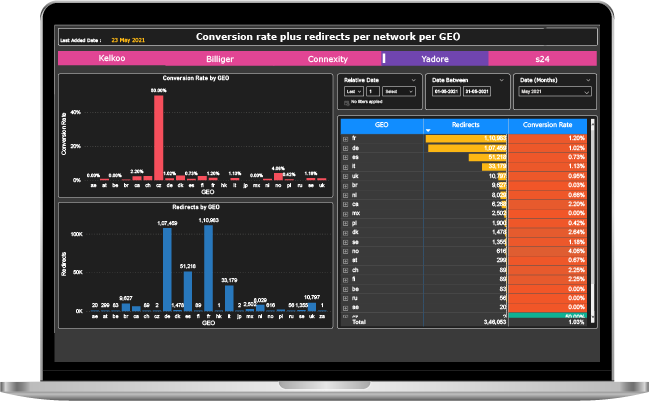Select the 10,797 uk bar in Redirects chart
Viewport: 649px width, 401px height.
tap(312, 307)
